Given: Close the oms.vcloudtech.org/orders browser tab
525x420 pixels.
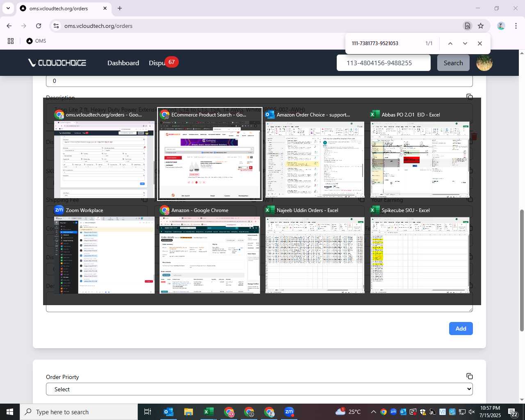Looking at the screenshot, I should pyautogui.click(x=105, y=8).
